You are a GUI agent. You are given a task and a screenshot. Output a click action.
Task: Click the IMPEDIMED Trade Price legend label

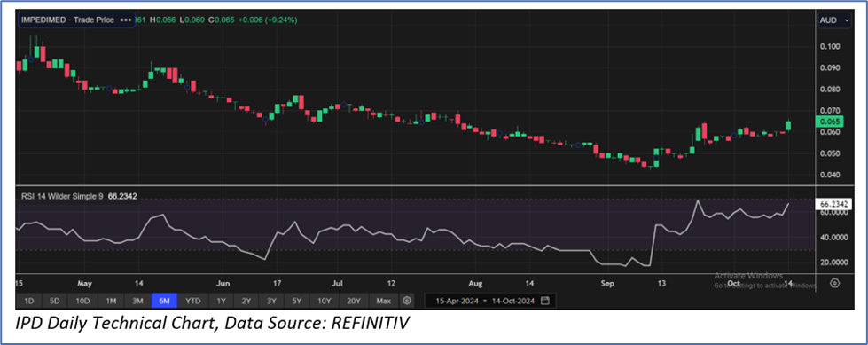(x=67, y=20)
